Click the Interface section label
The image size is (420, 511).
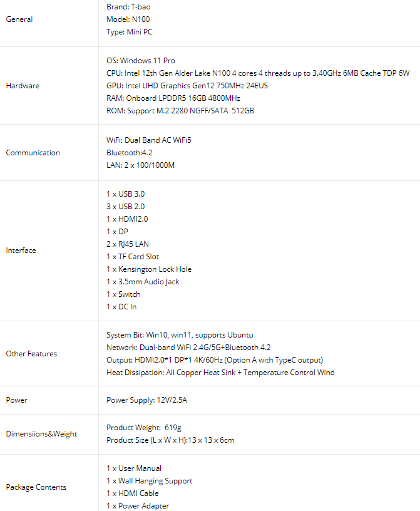coord(21,250)
